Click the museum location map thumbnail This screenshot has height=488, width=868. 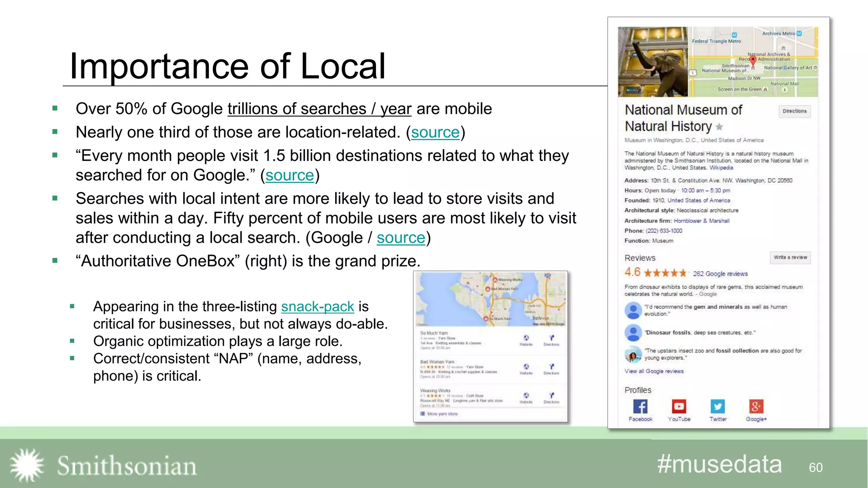click(x=753, y=62)
